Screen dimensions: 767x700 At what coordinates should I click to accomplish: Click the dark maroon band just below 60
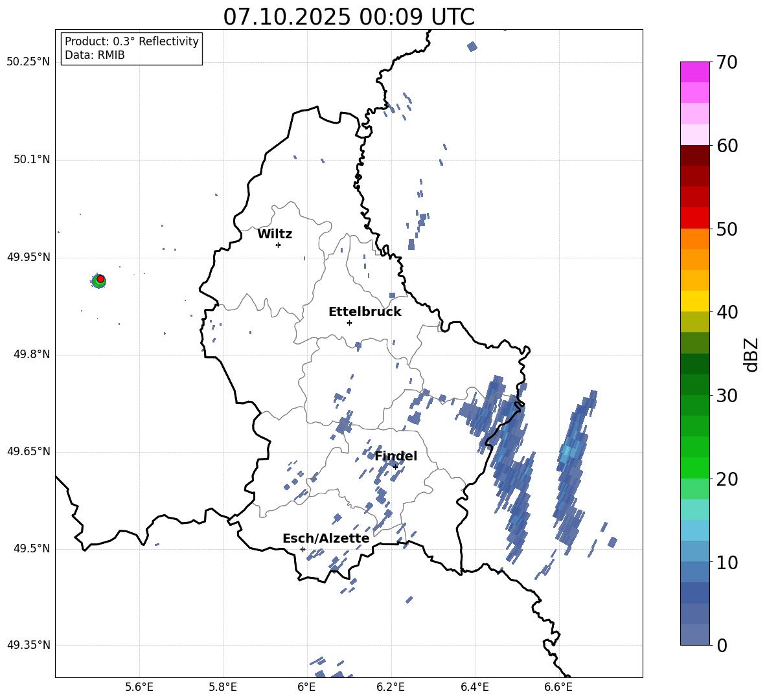pyautogui.click(x=695, y=155)
